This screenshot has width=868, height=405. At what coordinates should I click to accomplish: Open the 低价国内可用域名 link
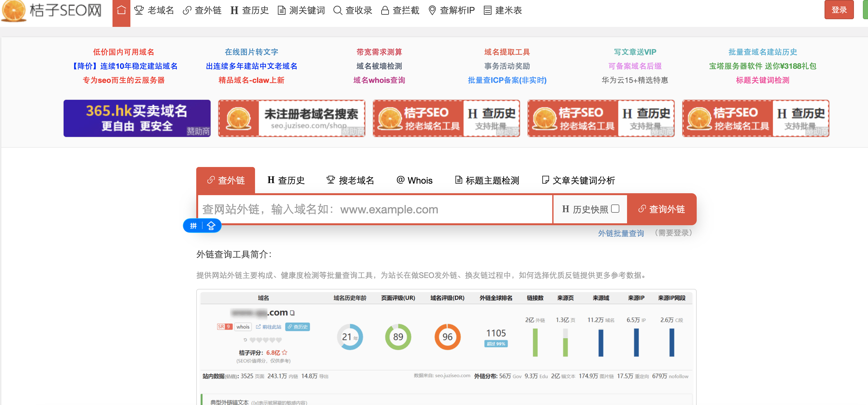point(123,52)
